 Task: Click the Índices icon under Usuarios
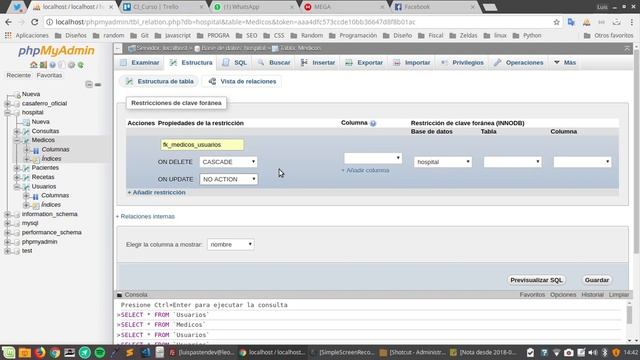coord(36,205)
